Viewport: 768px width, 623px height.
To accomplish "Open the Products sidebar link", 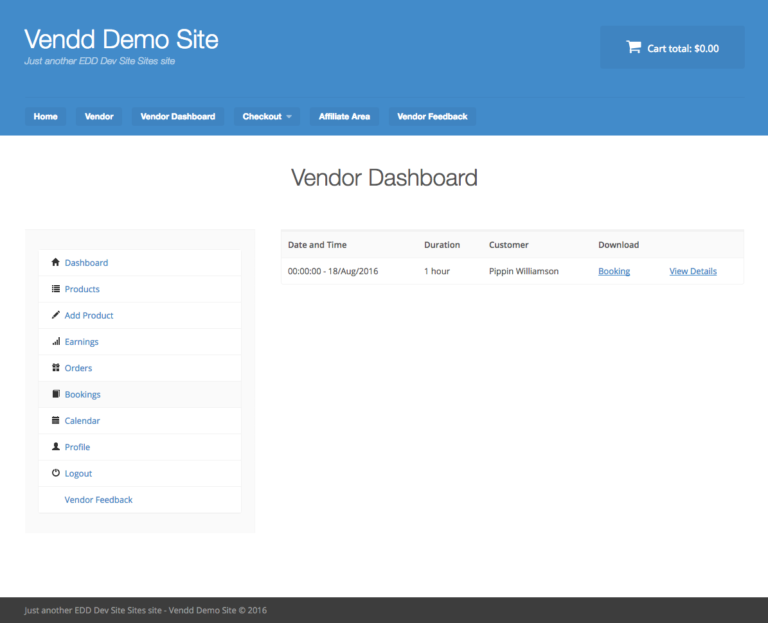I will (82, 289).
